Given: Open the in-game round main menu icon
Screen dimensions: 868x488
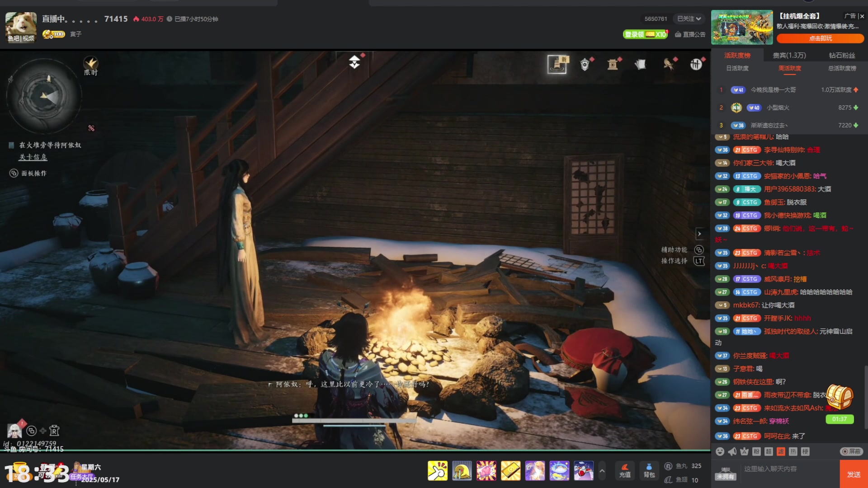Looking at the screenshot, I should click(x=696, y=65).
